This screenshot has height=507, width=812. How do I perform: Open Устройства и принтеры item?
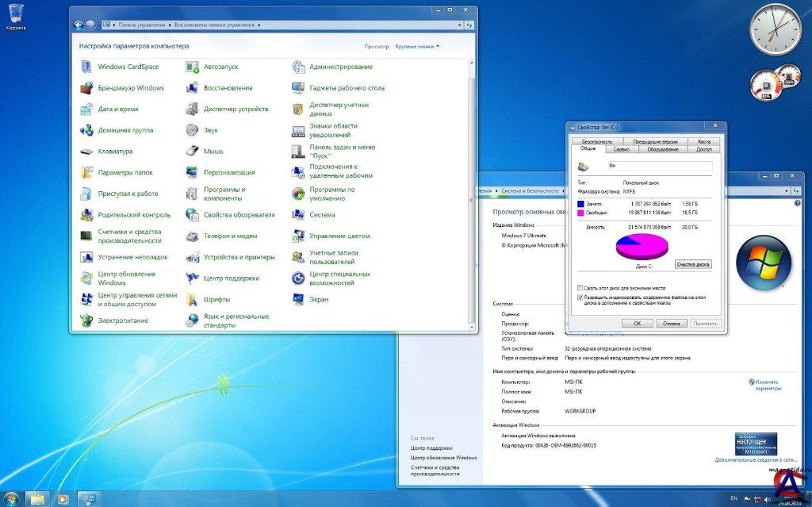point(231,257)
